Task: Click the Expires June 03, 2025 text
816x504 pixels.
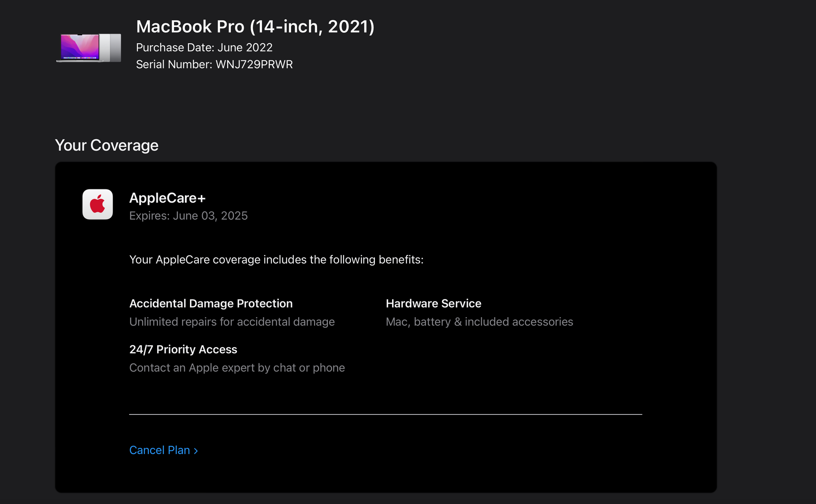Action: coord(188,216)
